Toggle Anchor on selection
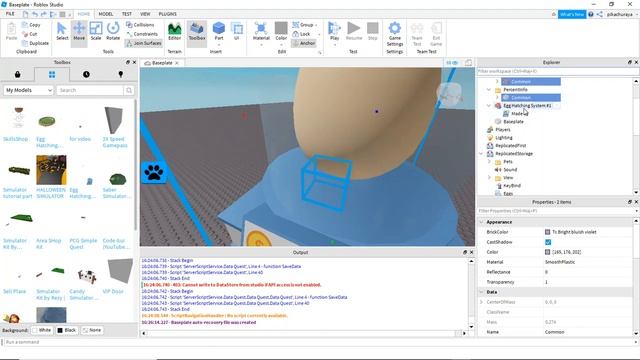Viewport: 640px width, 360px height. coord(304,43)
